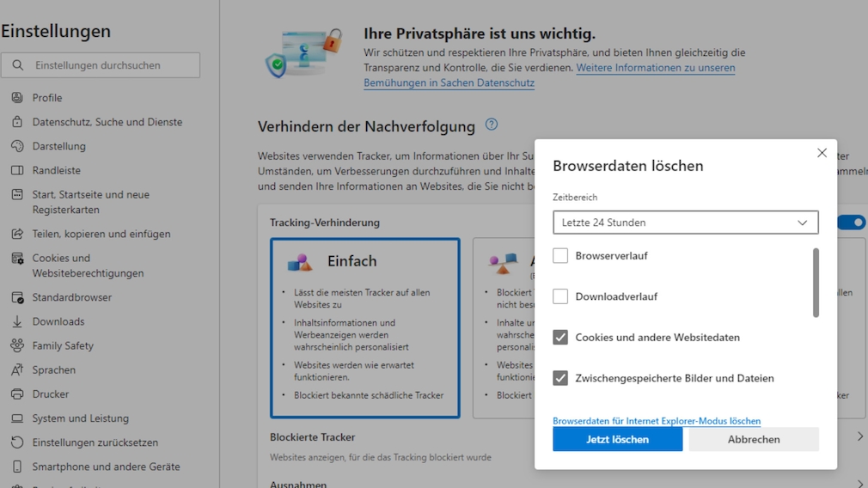Open Datenschutz, Suche und Dienste lock icon

17,122
